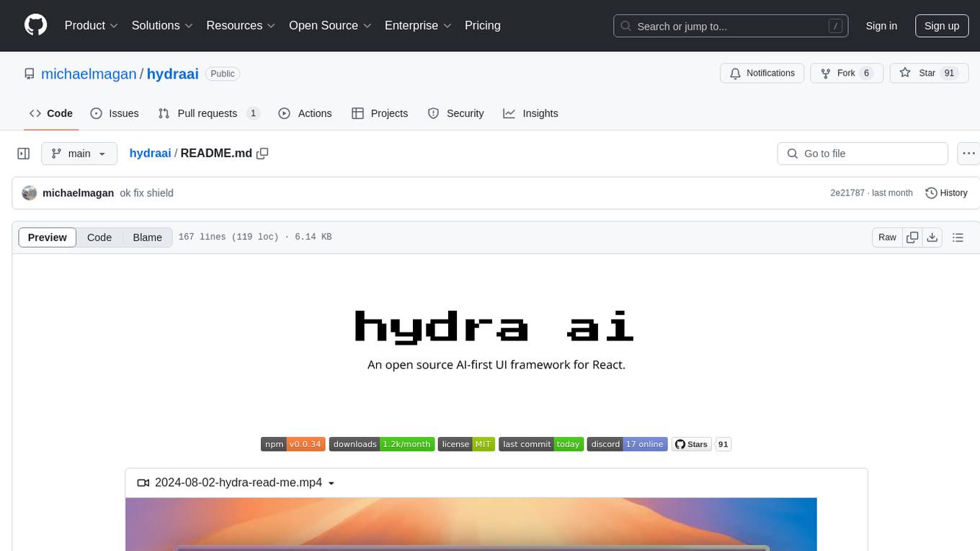Open the hydraai repository link

pos(172,74)
